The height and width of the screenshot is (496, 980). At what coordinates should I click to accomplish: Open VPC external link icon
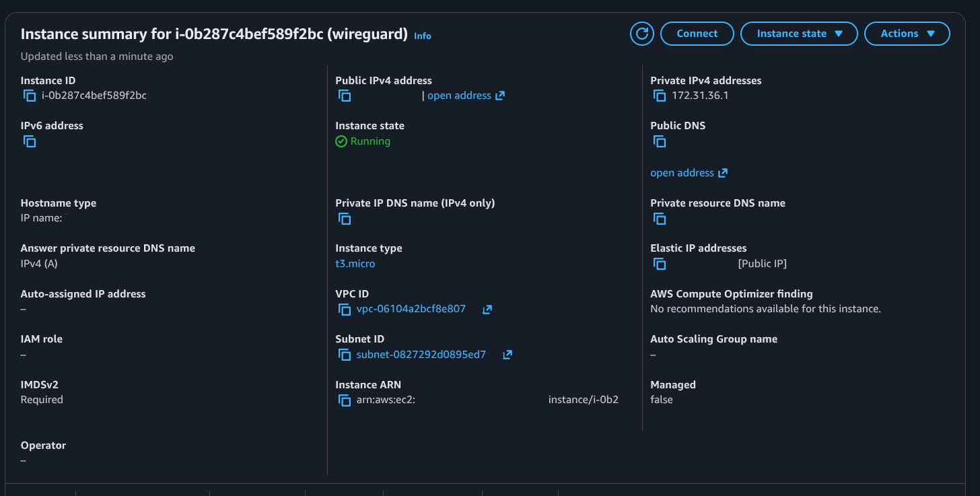487,310
